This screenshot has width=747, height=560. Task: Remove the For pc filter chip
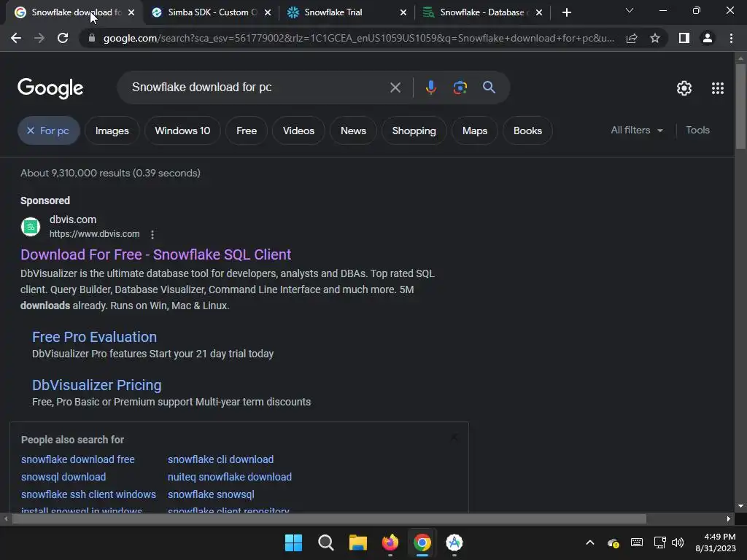(x=31, y=131)
